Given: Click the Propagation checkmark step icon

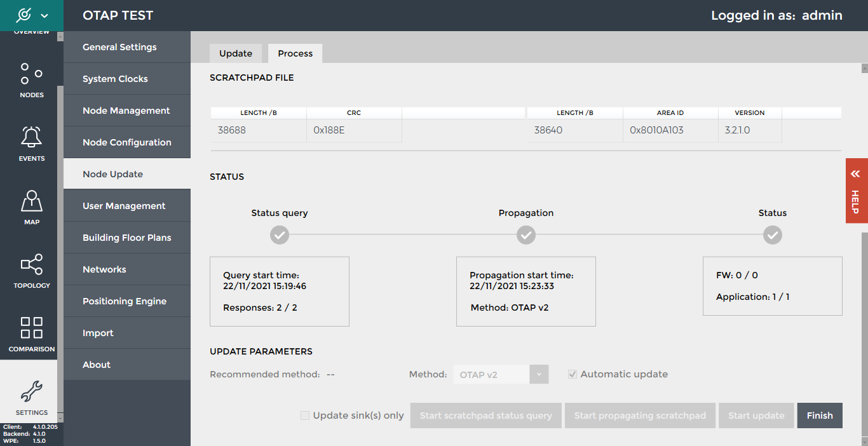Looking at the screenshot, I should (x=526, y=236).
